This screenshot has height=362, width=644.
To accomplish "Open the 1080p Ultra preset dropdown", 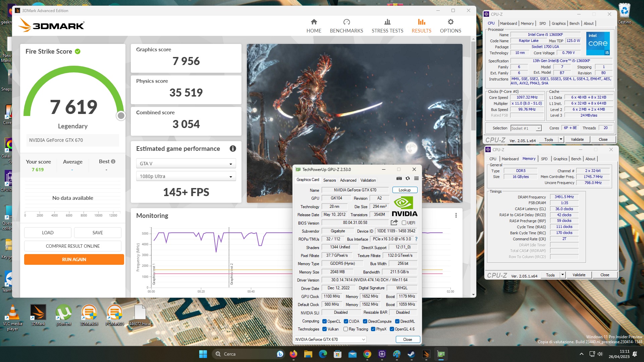I will (x=186, y=176).
